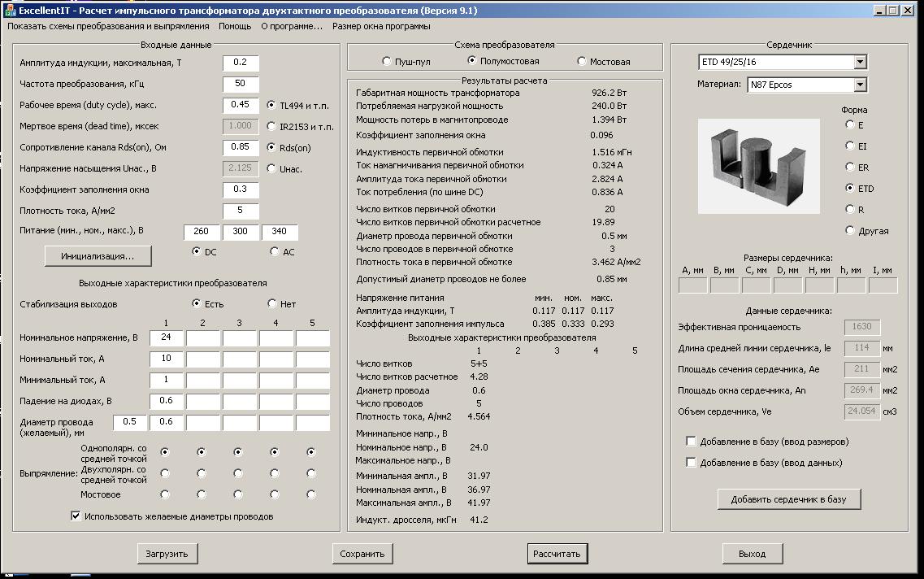Image resolution: width=924 pixels, height=579 pixels.
Task: Click the maximum supply voltage field 340
Action: click(x=280, y=232)
